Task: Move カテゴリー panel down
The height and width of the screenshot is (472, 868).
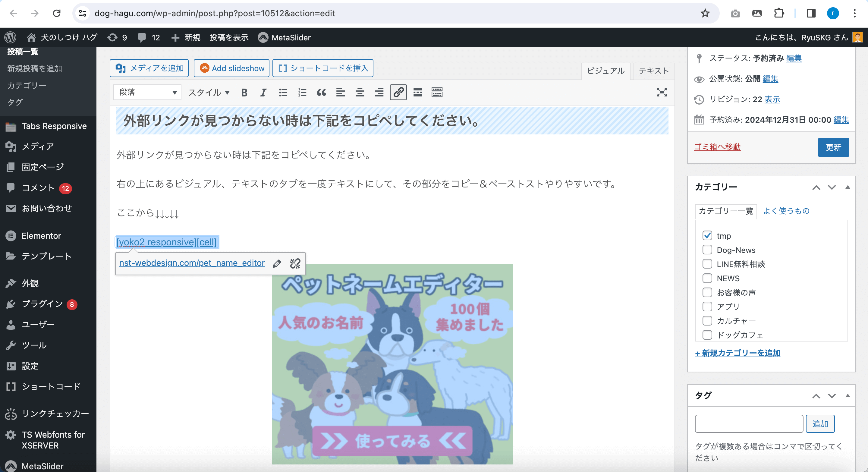Action: coord(832,187)
